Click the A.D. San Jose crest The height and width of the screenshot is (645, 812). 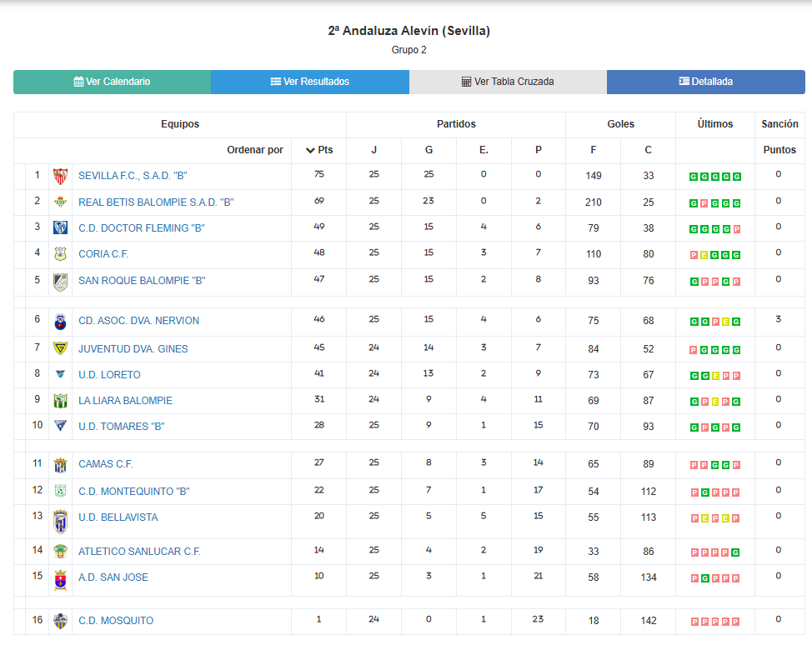coord(60,580)
